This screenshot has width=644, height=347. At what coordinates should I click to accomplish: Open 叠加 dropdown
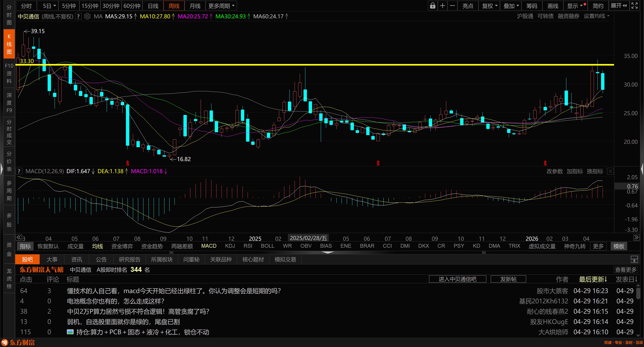(511, 6)
